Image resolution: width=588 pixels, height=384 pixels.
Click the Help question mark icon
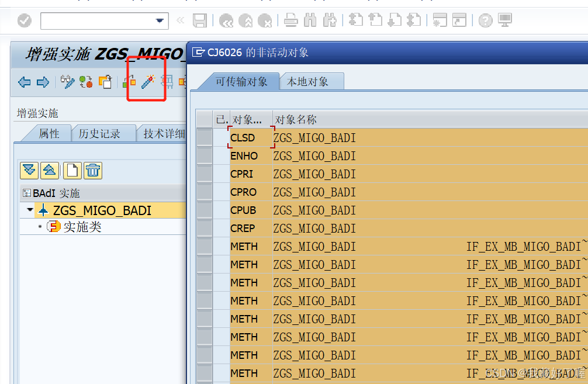tap(485, 20)
